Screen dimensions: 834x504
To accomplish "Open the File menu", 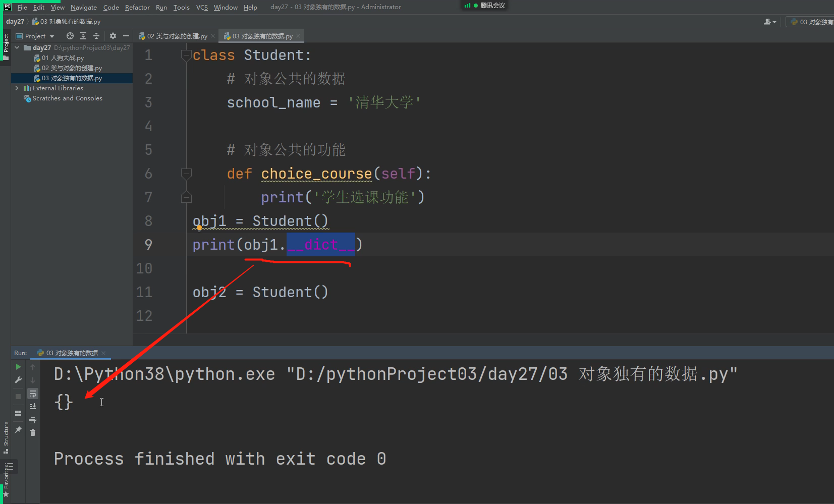I will (22, 7).
